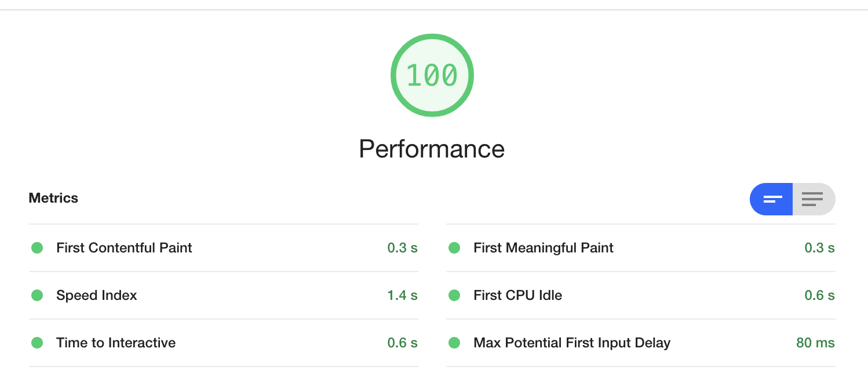Click the 0.3 s value for First Contentful Paint

pos(402,248)
